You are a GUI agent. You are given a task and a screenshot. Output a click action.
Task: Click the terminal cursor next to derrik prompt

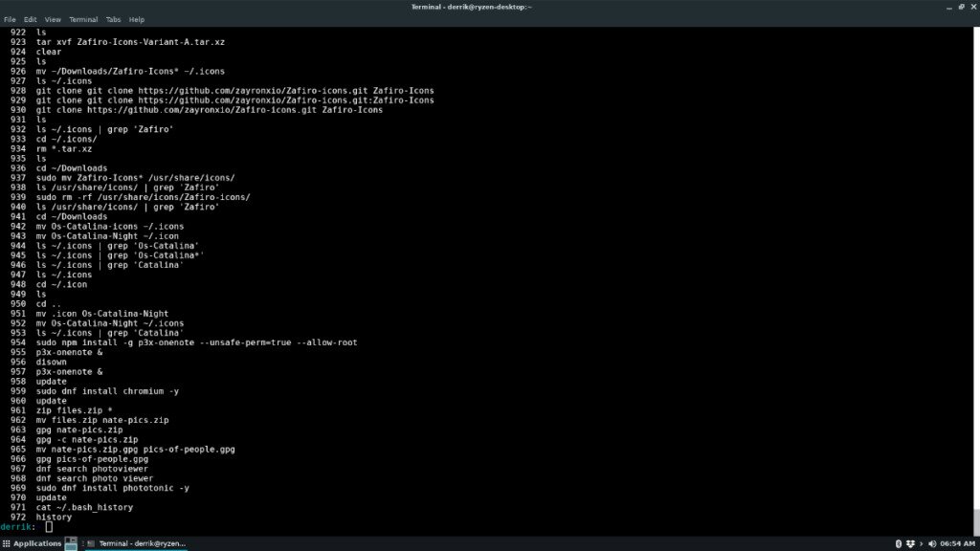coord(47,525)
